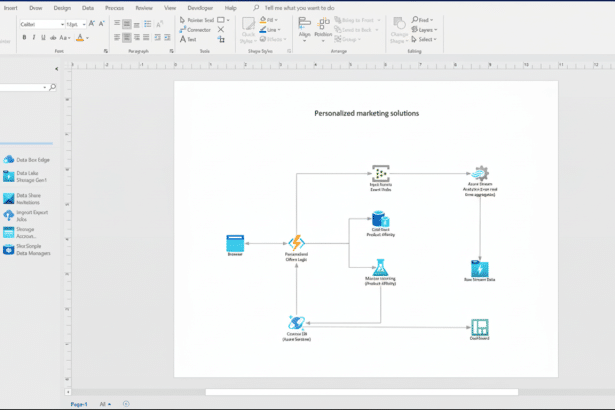615x410 pixels.
Task: Justify paragraph text
Action: click(146, 37)
